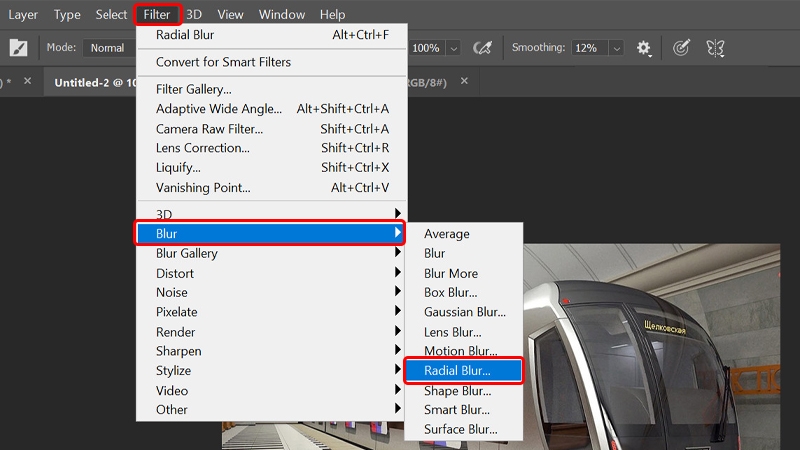
Task: Open the View menu
Action: 230,14
